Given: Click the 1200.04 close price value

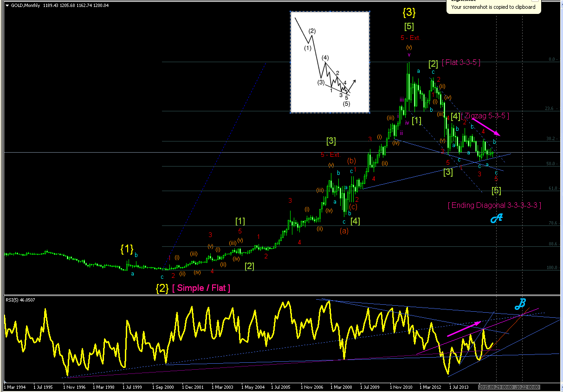Looking at the screenshot, I should tap(101, 6).
